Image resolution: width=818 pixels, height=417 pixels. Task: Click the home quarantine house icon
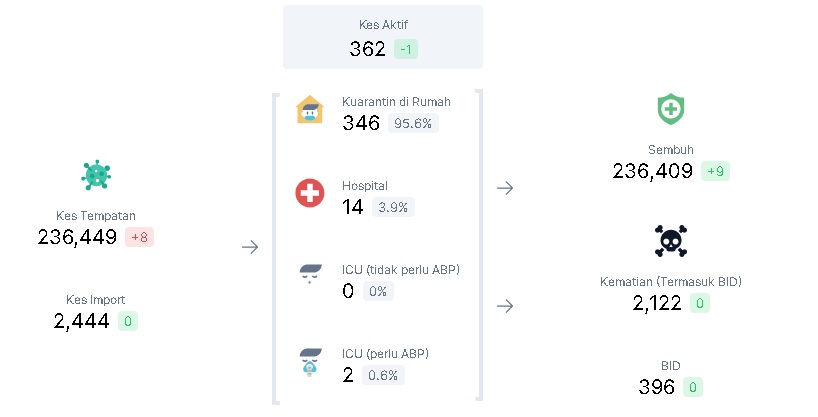point(310,110)
